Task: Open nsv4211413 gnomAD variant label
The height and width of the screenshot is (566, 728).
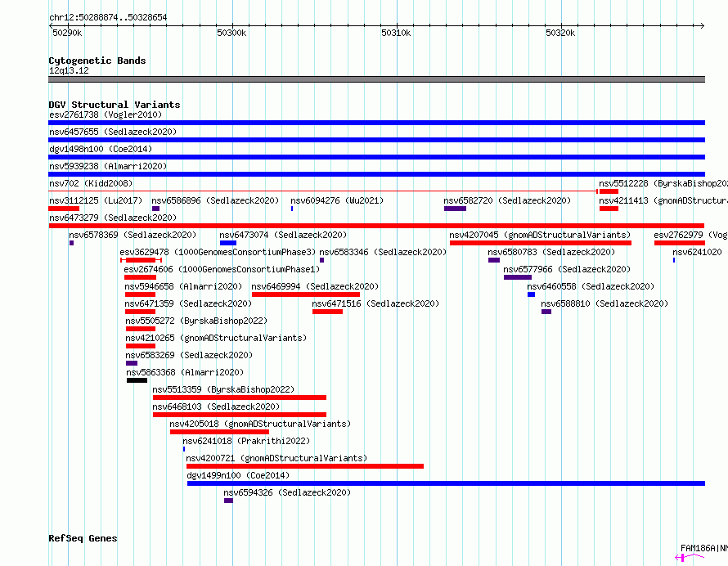Action: coord(663,200)
